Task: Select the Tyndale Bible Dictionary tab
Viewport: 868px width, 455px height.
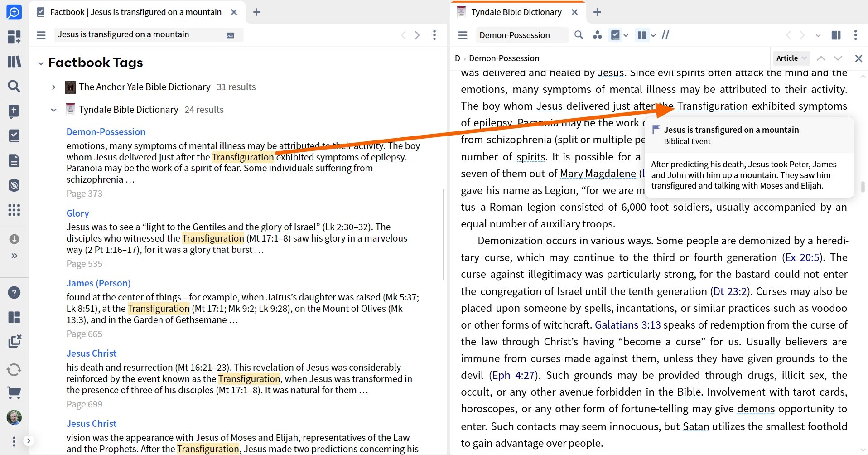Action: [x=516, y=12]
